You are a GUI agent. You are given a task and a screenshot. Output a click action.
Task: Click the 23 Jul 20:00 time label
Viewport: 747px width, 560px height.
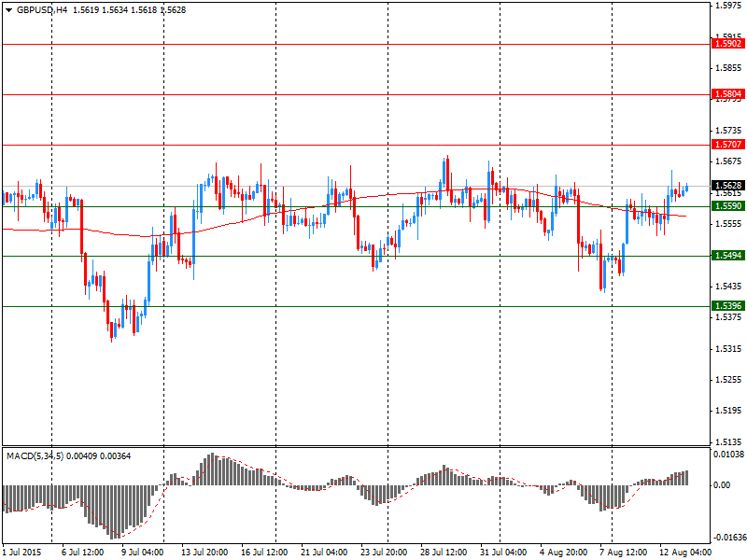(384, 553)
